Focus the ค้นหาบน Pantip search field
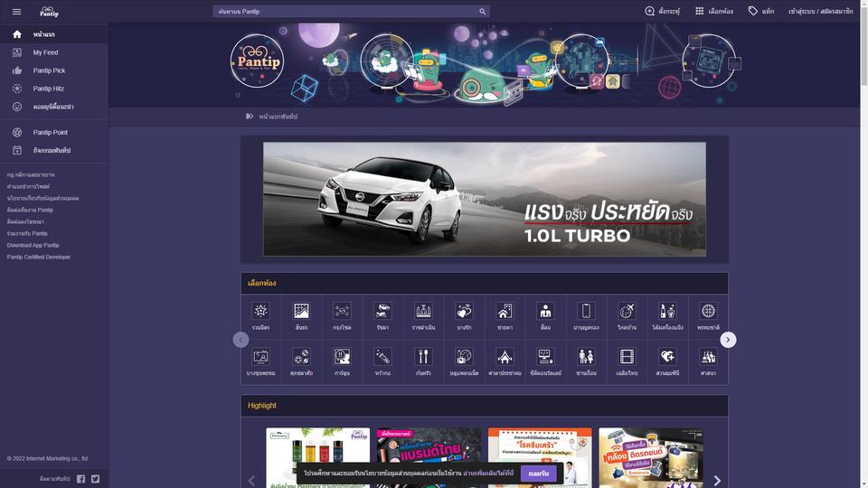This screenshot has height=488, width=868. (346, 11)
